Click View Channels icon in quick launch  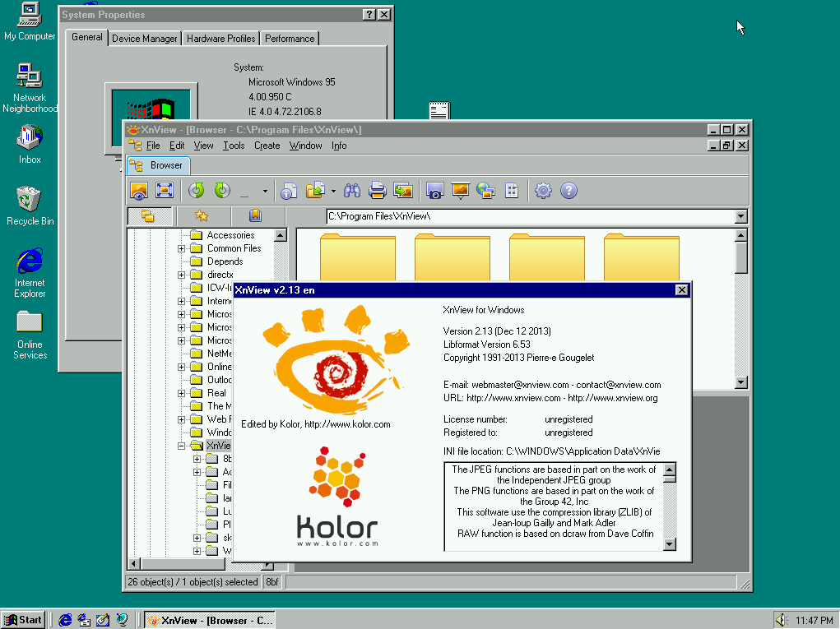[122, 620]
